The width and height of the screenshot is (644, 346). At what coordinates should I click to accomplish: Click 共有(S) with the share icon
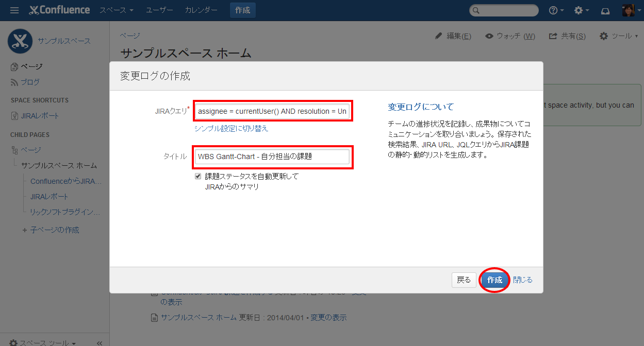567,36
